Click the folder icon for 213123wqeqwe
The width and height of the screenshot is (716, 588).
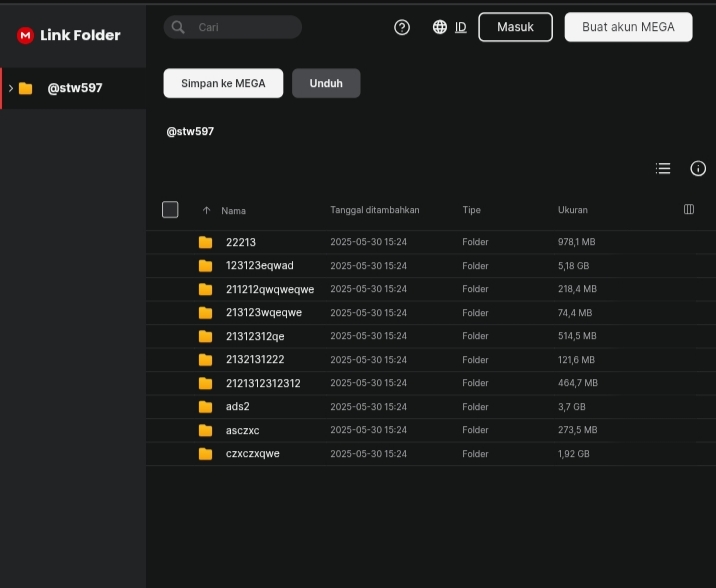(x=205, y=313)
